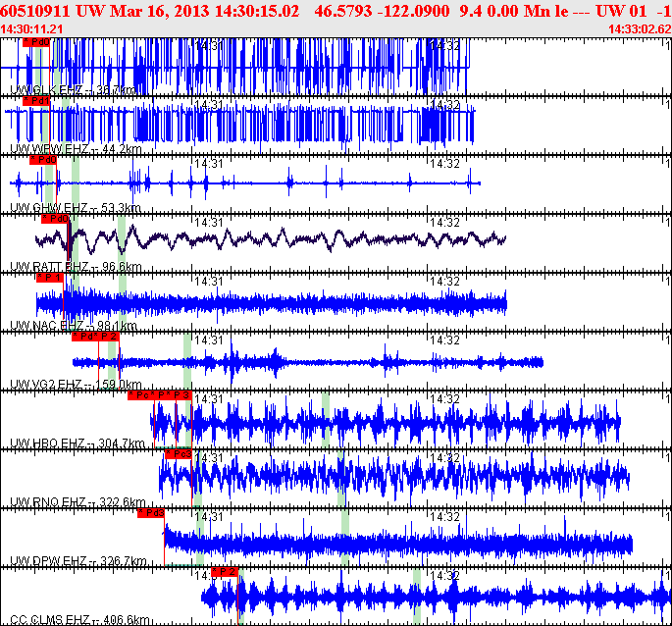Click station label UW RNO EHZ 322.6km

(x=78, y=501)
